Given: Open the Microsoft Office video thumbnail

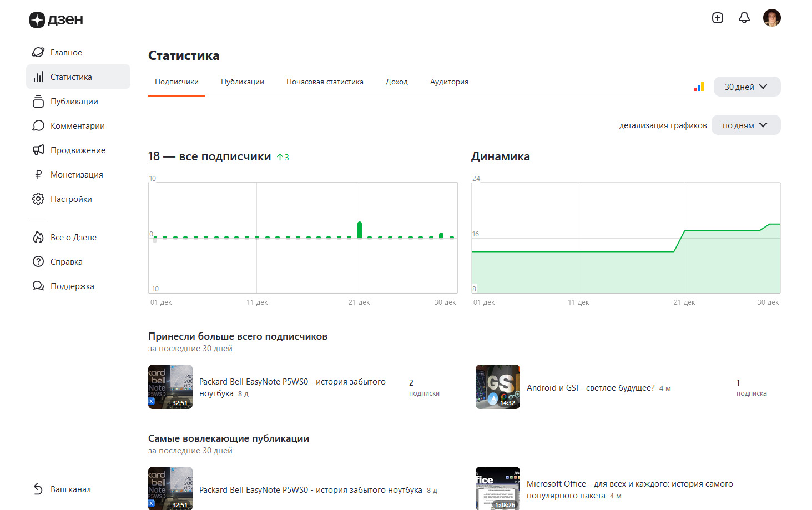Looking at the screenshot, I should tap(498, 488).
